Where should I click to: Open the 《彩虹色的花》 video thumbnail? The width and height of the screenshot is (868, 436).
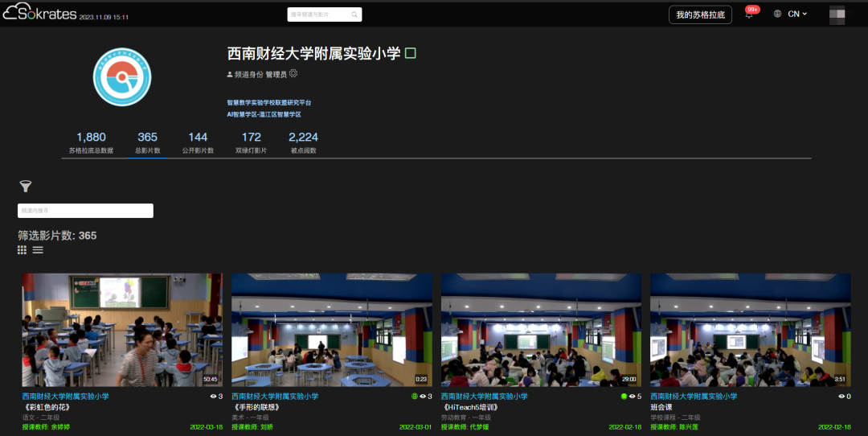pos(122,330)
